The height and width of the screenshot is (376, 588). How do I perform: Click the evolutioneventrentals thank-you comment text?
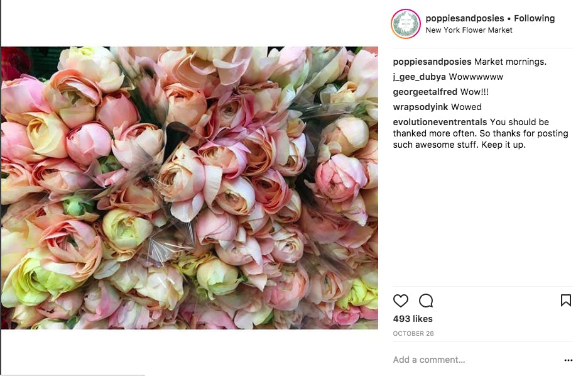point(481,133)
